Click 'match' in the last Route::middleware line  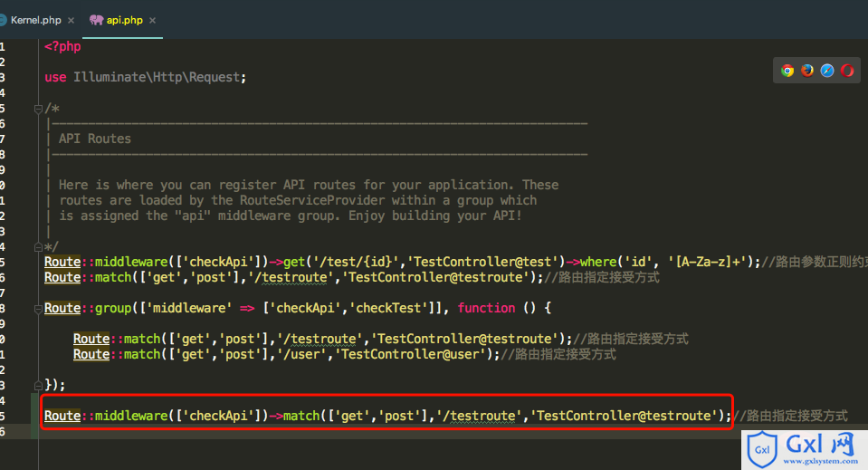click(x=301, y=416)
